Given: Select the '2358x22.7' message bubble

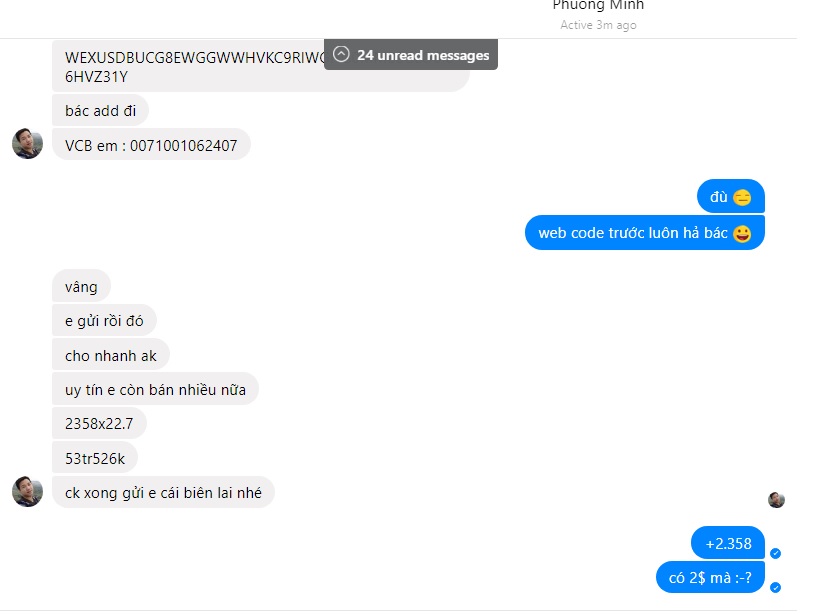Looking at the screenshot, I should pos(99,423).
